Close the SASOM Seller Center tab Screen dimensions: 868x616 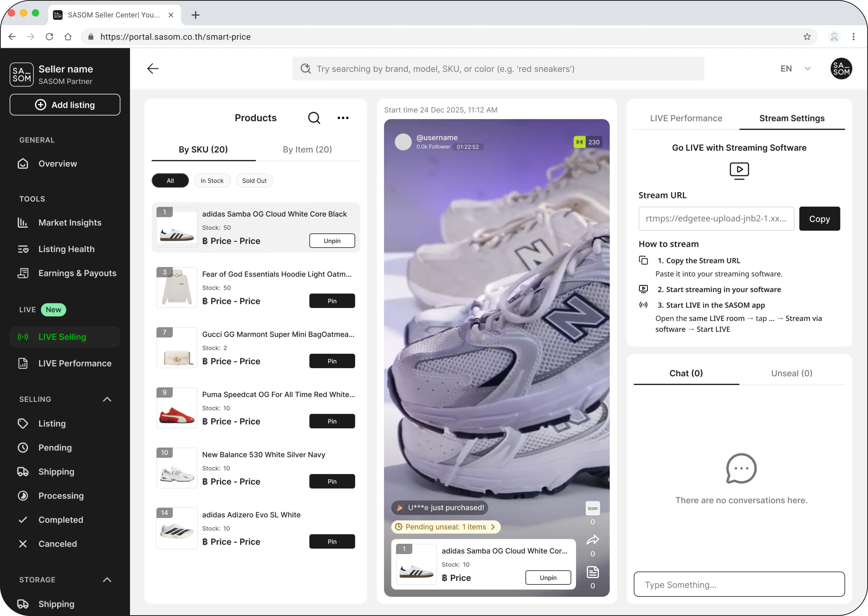click(x=171, y=15)
